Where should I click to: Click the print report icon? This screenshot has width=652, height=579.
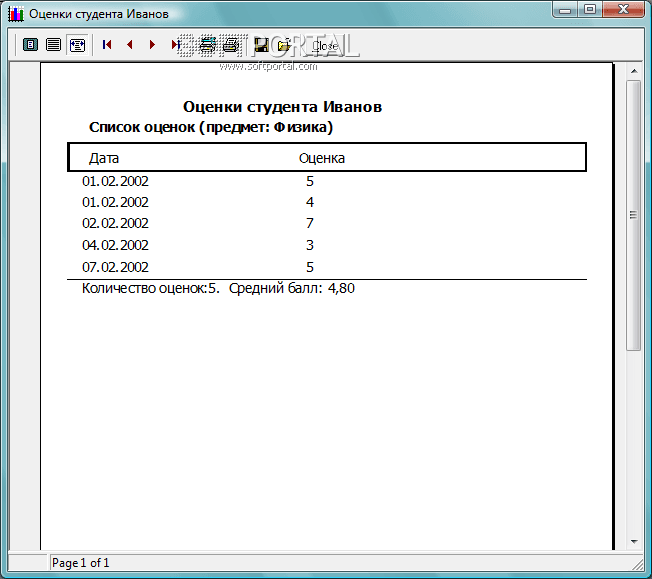(x=231, y=45)
